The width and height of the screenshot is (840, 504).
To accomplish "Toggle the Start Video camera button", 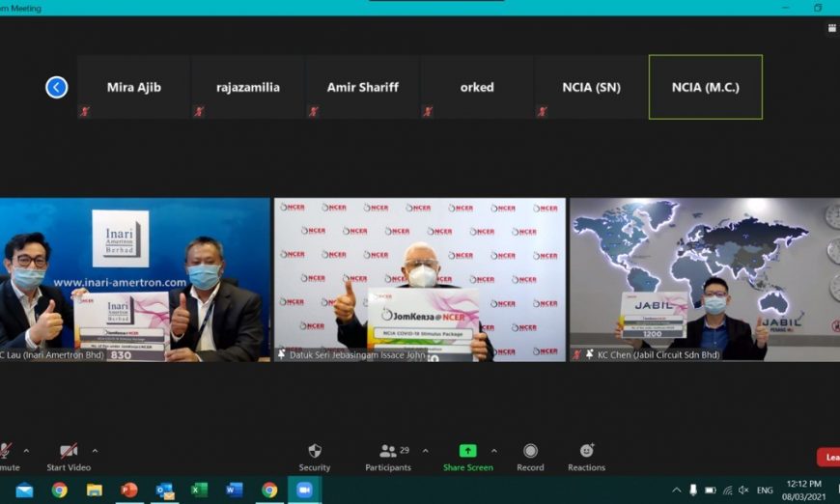I will 69,457.
